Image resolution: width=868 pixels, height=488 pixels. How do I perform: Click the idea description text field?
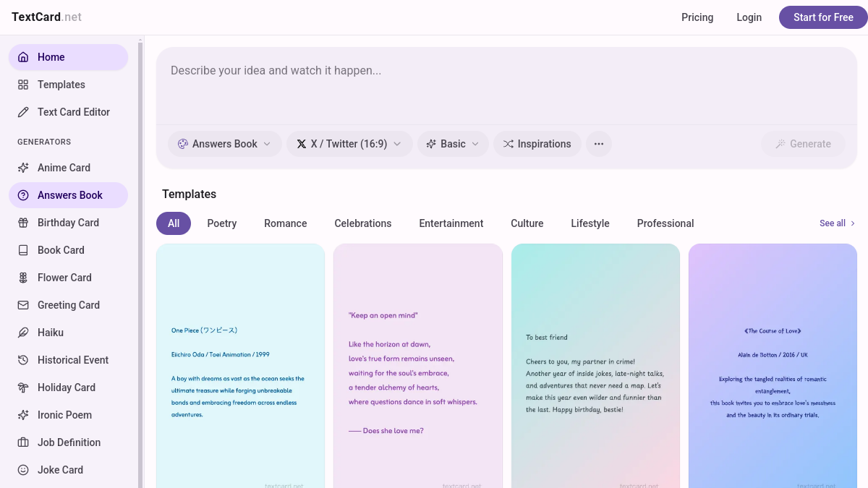pos(507,86)
